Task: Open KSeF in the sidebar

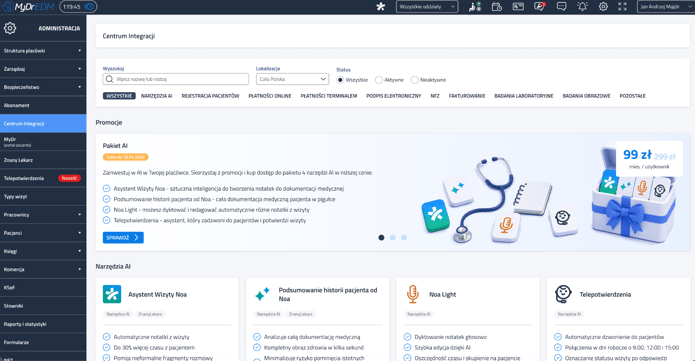Action: click(43, 287)
